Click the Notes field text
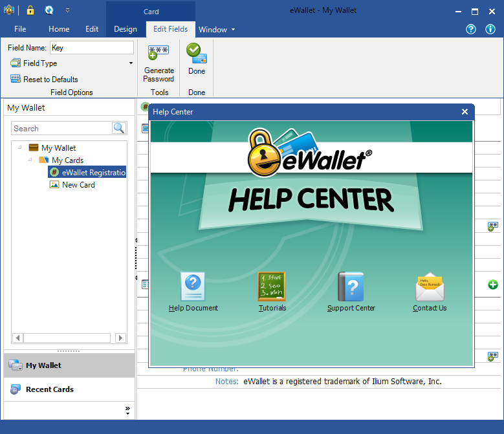Screen dimensions: 504x434 coord(342,382)
